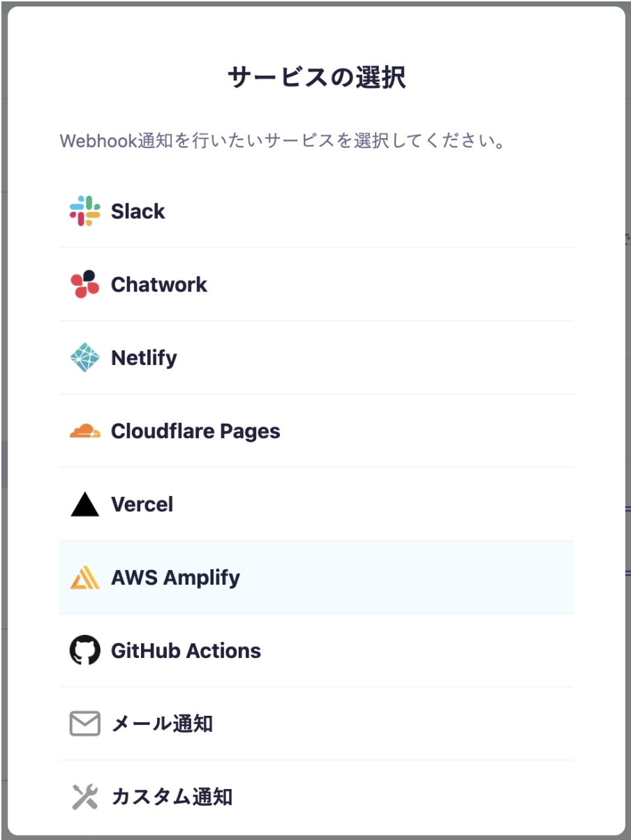The height and width of the screenshot is (840, 631).
Task: Click the Slack logo icon
Action: (x=85, y=211)
